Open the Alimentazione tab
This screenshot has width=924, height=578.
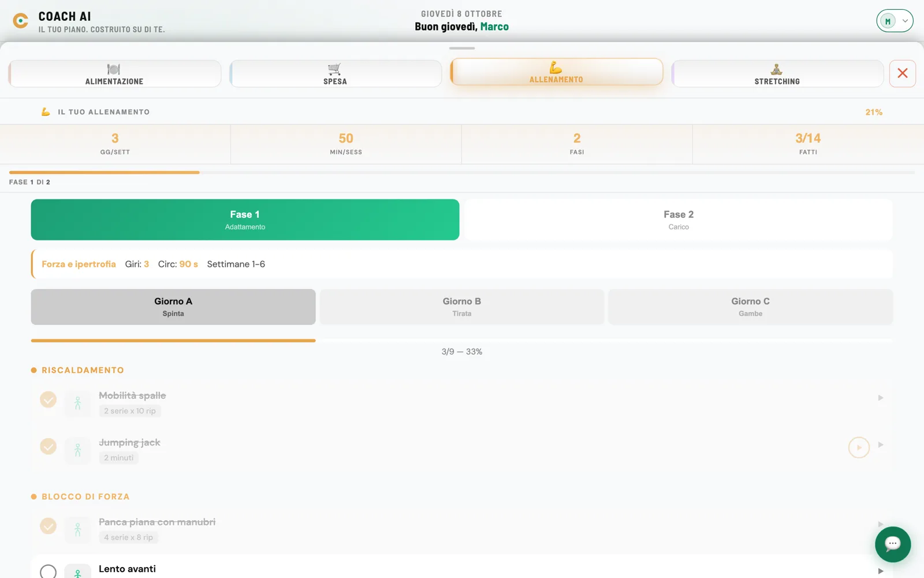point(114,74)
